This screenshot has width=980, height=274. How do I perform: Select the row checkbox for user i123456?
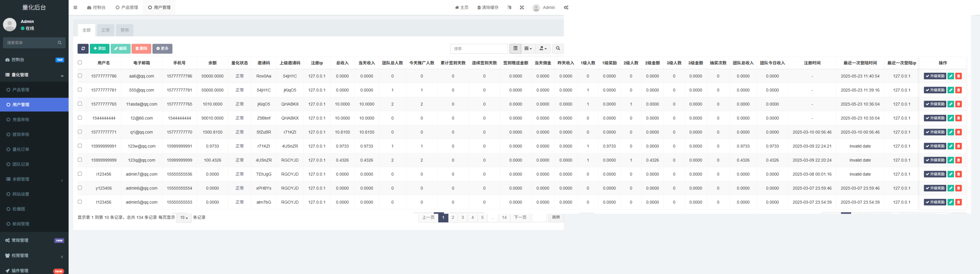[x=80, y=174]
